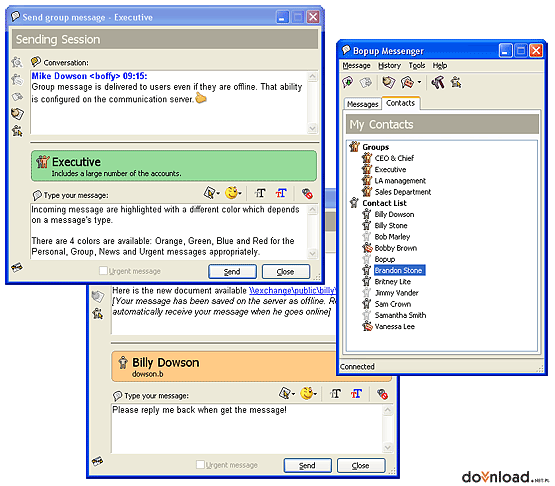Open the emoticon dropdown arrow in Billy Dowson window
Screen dimensions: 555x486
coord(315,394)
